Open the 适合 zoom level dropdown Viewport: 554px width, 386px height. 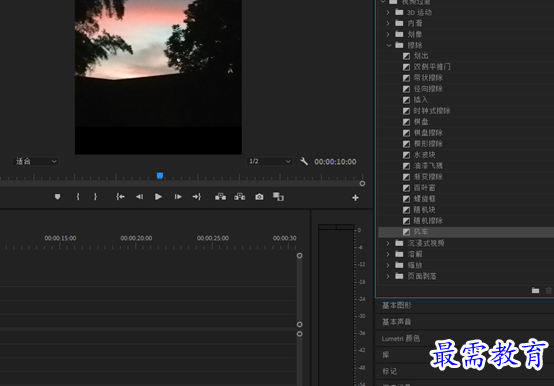(x=36, y=161)
